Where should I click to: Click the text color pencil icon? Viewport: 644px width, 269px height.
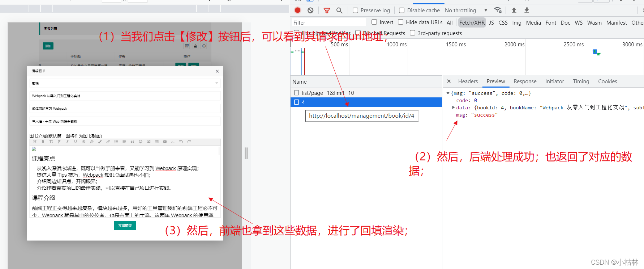(x=92, y=142)
